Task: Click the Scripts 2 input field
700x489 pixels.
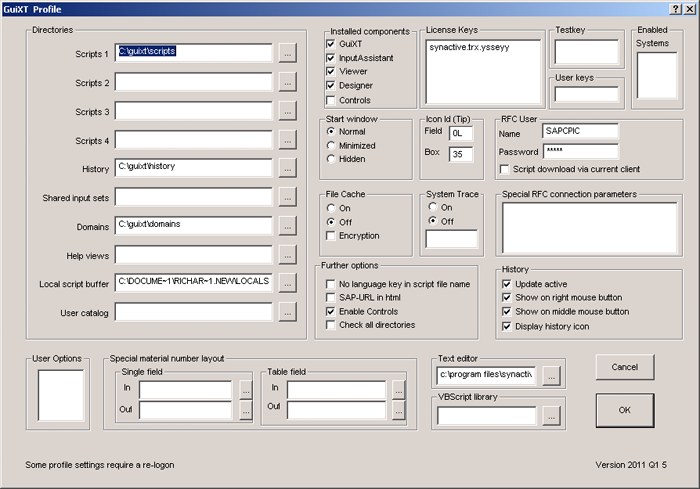Action: click(x=193, y=82)
